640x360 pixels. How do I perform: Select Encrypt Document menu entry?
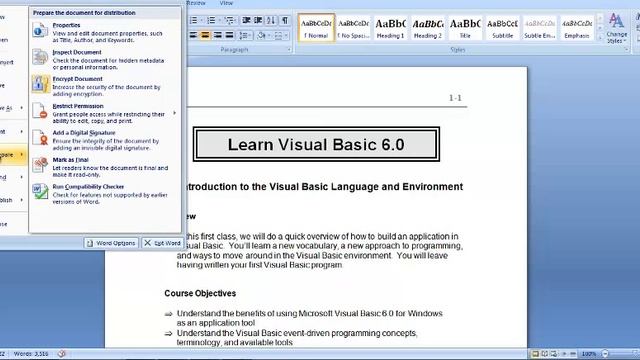pyautogui.click(x=105, y=86)
